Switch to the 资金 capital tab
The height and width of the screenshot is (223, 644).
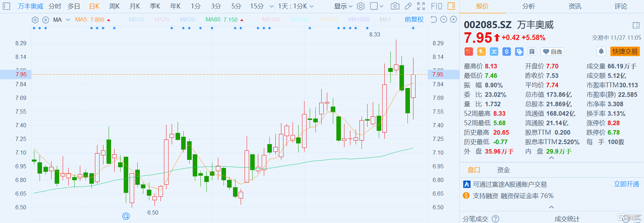pyautogui.click(x=503, y=170)
